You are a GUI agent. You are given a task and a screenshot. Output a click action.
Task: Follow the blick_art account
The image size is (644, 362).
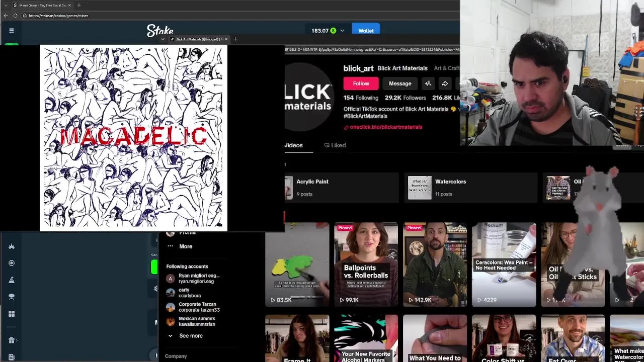[361, 83]
